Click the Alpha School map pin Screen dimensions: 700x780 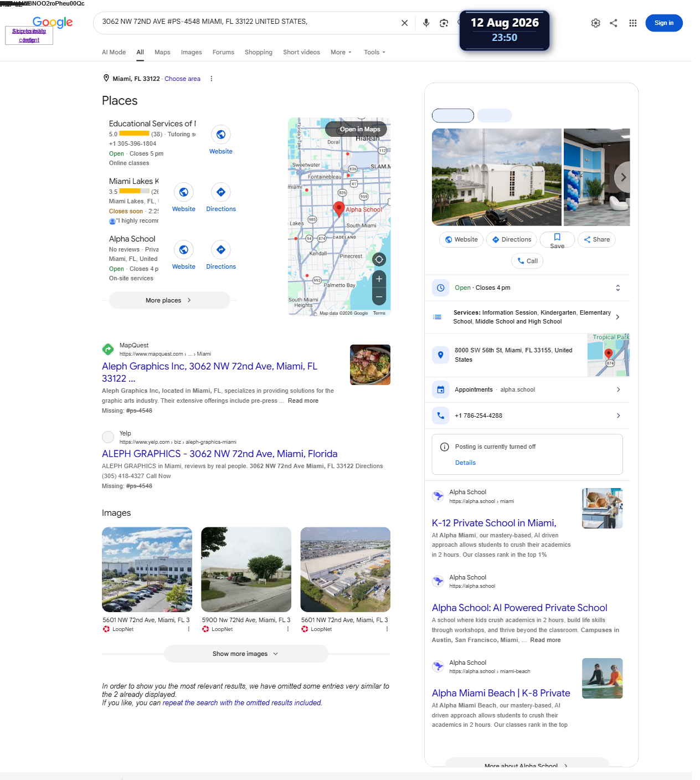[339, 209]
